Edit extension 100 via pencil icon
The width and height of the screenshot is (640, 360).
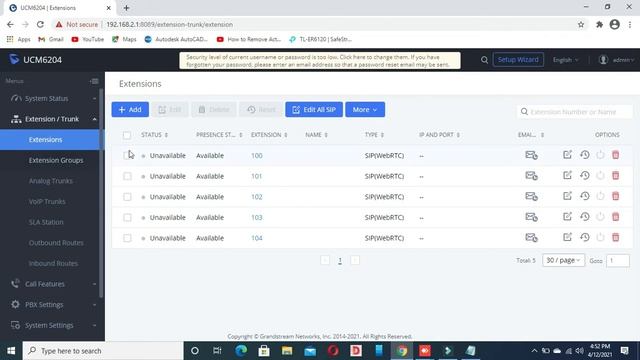[x=567, y=155]
